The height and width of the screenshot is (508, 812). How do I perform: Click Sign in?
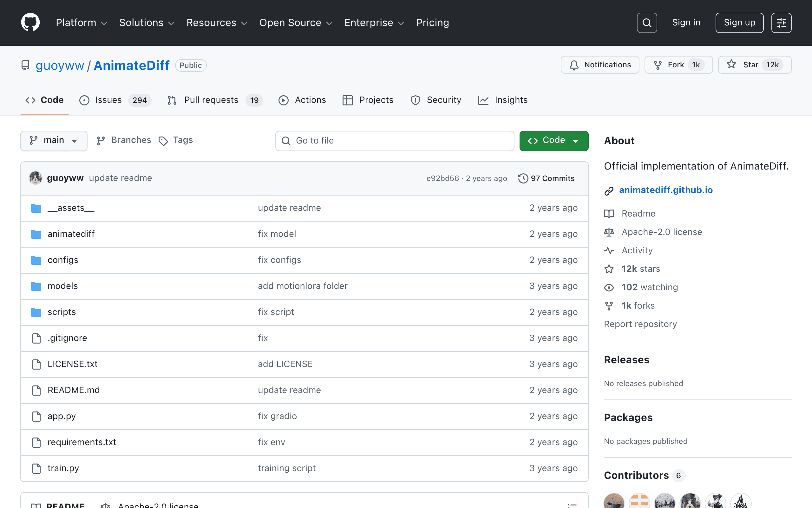(x=686, y=23)
